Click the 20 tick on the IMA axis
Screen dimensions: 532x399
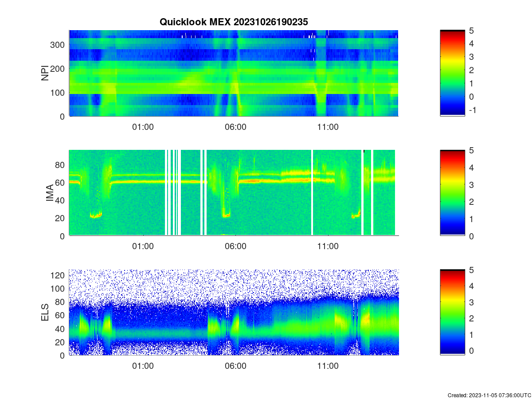[61, 218]
